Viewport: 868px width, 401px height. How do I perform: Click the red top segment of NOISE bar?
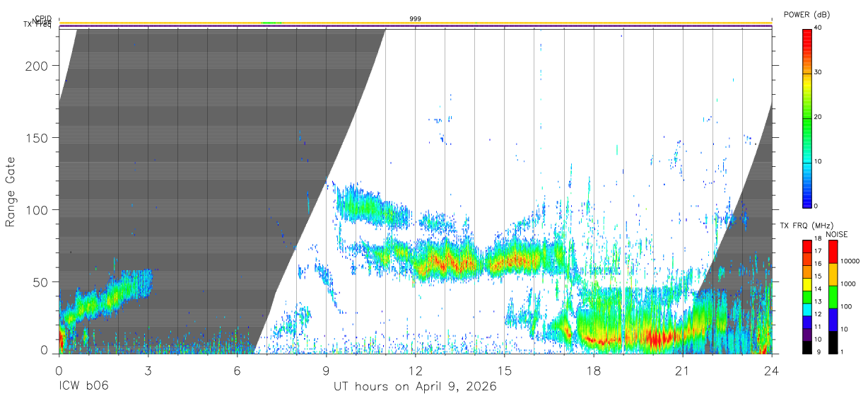(x=833, y=252)
